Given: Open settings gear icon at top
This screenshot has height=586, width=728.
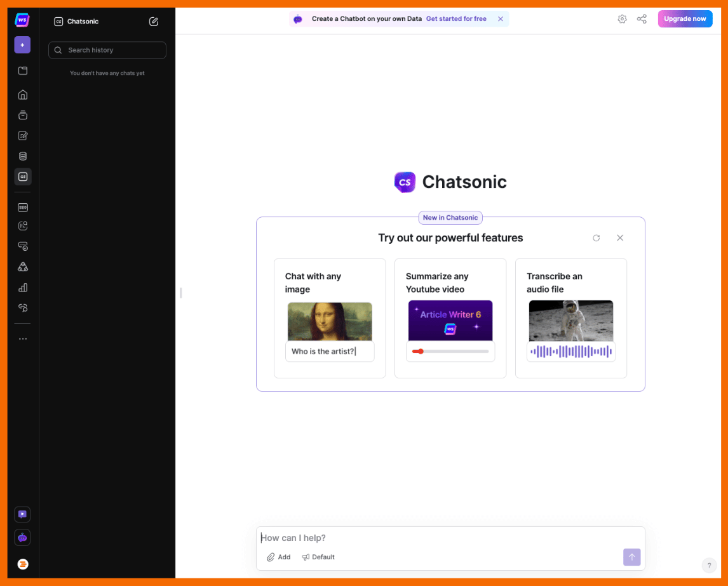Looking at the screenshot, I should click(x=622, y=19).
